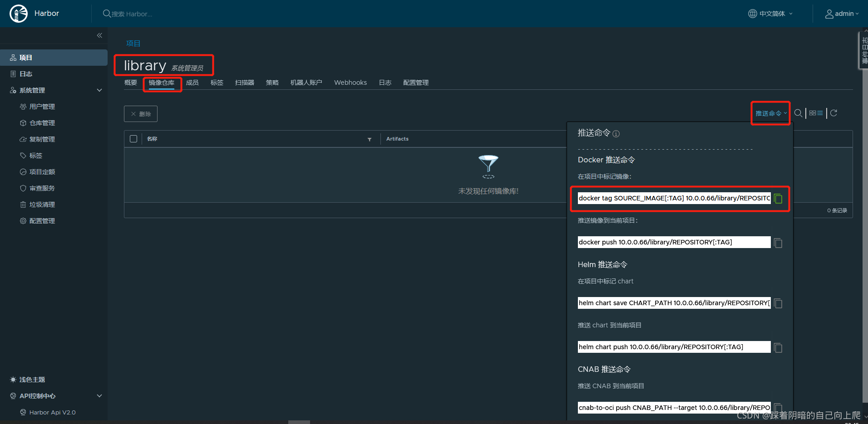
Task: Open the 中文简体 language dropdown
Action: click(770, 14)
